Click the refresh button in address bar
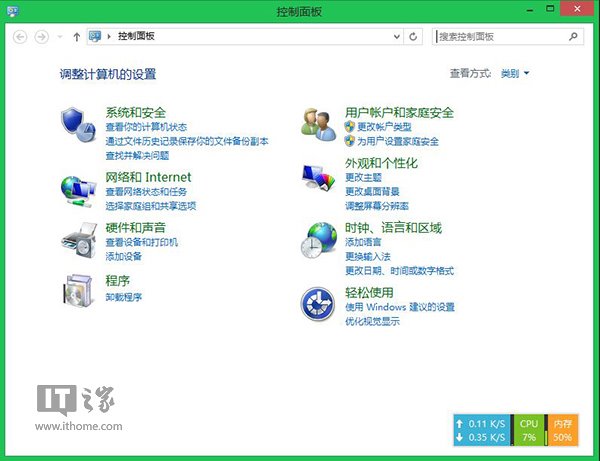 pyautogui.click(x=414, y=37)
